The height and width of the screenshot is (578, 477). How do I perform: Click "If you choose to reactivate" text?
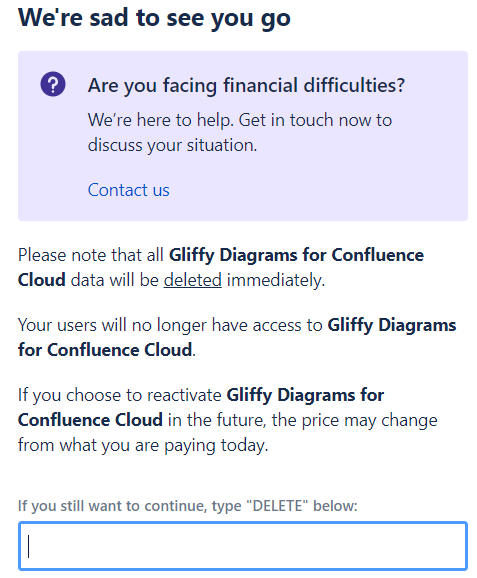[x=119, y=395]
